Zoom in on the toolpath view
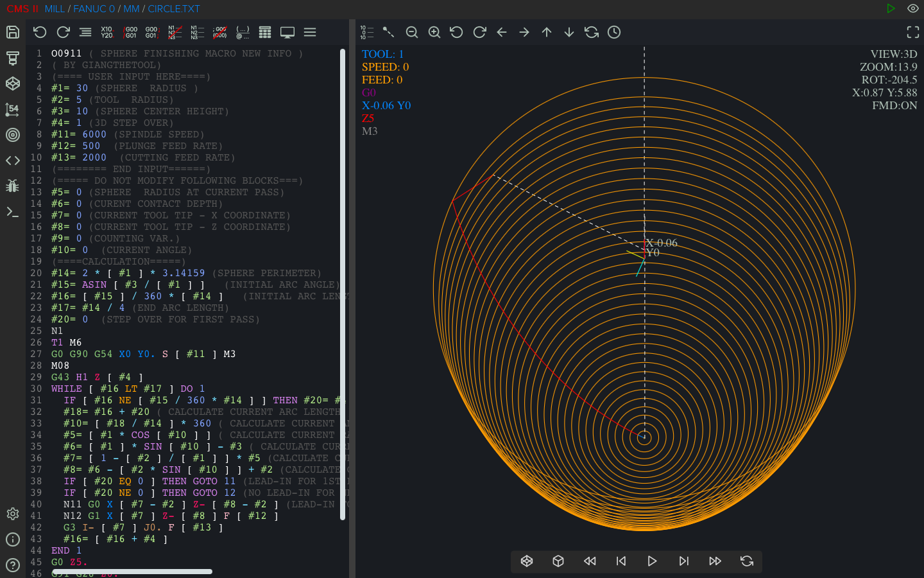 pyautogui.click(x=434, y=32)
